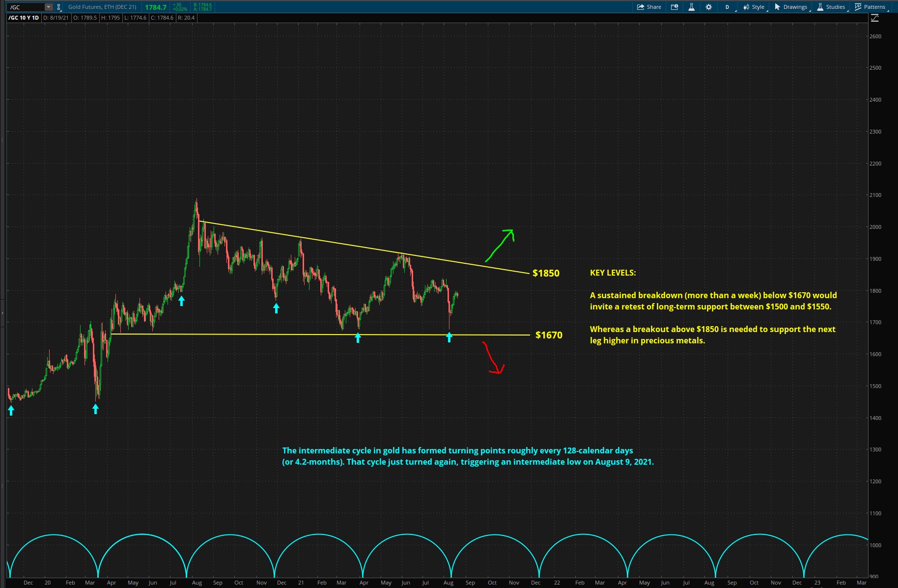Click the O: 1789.5 open value

(85, 18)
